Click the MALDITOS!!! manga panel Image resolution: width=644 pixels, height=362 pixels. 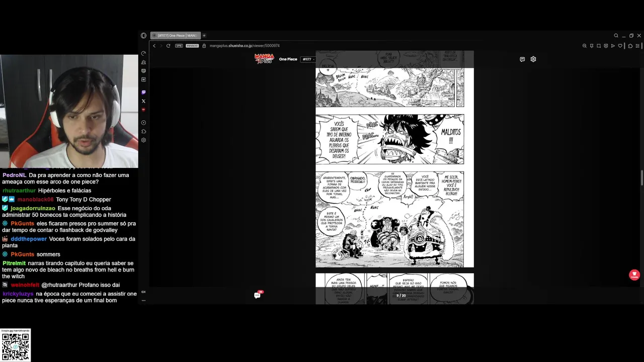point(389,139)
